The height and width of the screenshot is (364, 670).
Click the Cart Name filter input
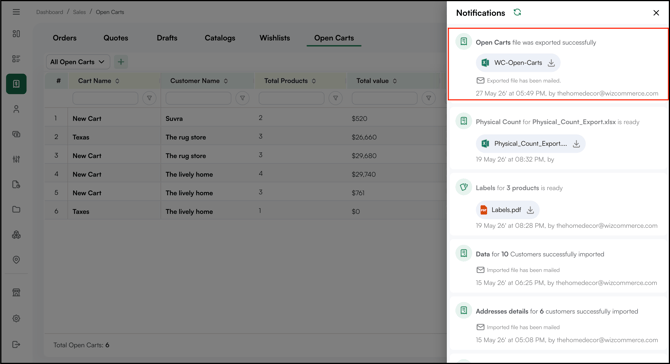point(105,98)
